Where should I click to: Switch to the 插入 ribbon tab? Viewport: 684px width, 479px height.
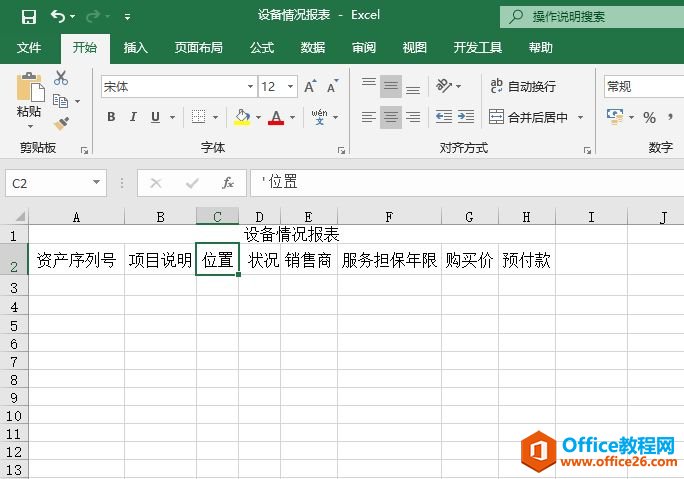136,48
